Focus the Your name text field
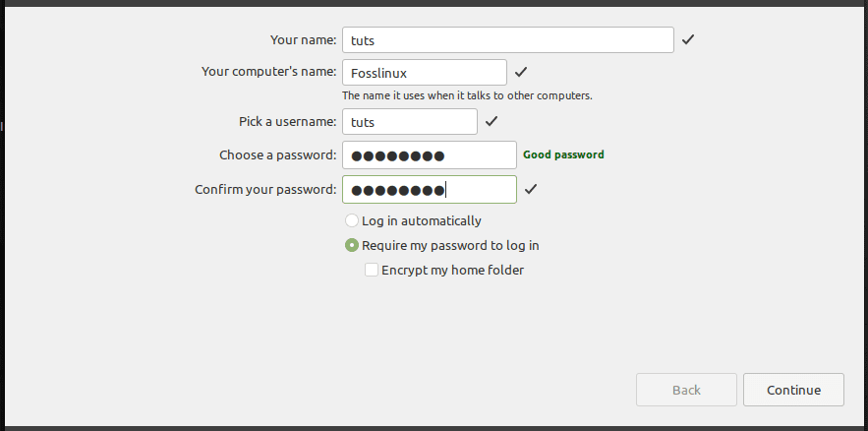 (507, 40)
